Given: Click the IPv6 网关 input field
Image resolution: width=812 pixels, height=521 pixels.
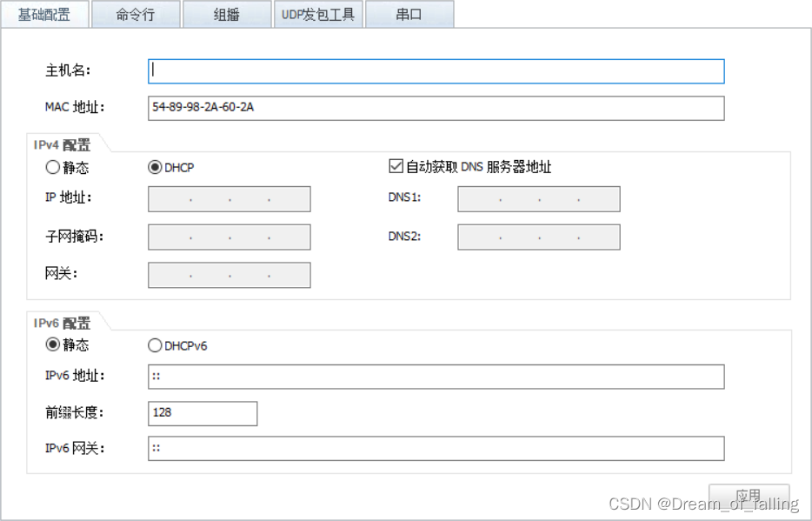Looking at the screenshot, I should click(436, 449).
